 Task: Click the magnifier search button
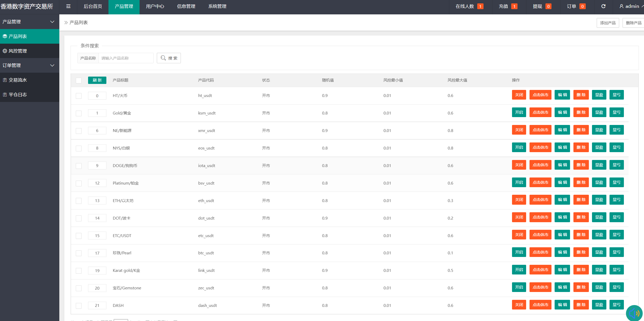[169, 58]
